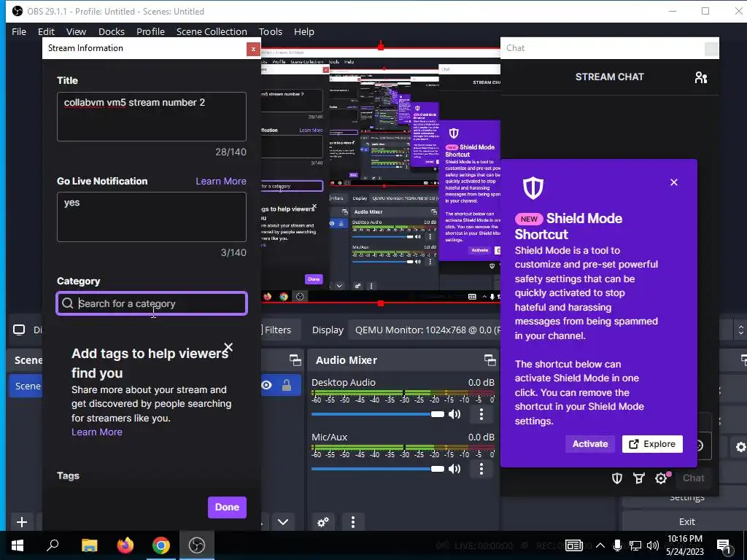Viewport: 747px width, 560px height.
Task: Open the system volume tray icon
Action: 653,545
